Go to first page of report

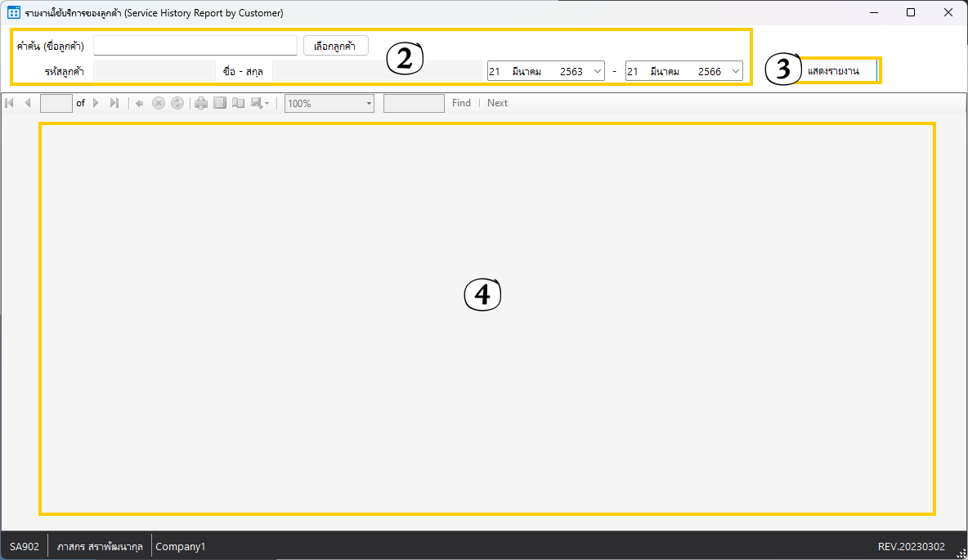pos(9,103)
